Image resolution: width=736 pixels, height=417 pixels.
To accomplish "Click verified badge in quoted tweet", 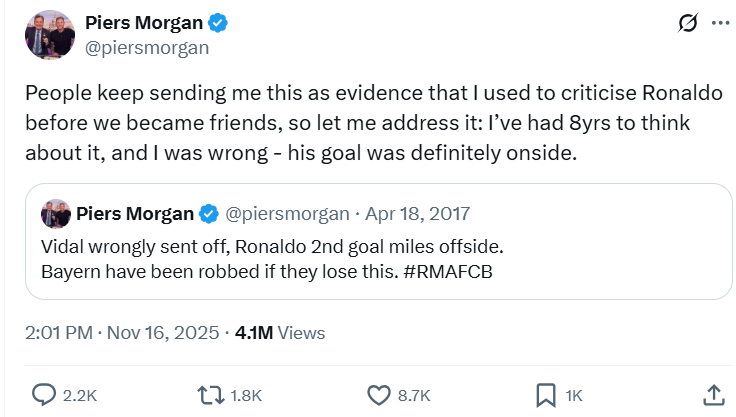I will point(208,213).
